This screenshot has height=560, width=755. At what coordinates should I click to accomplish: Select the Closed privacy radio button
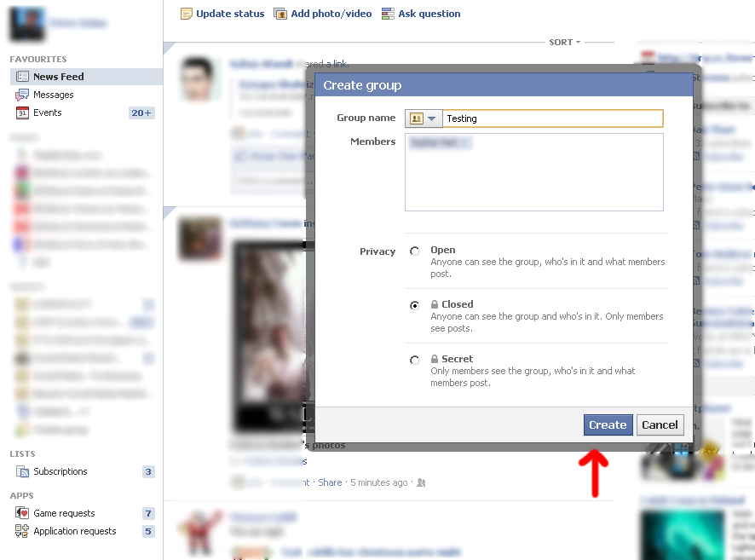[x=415, y=305]
